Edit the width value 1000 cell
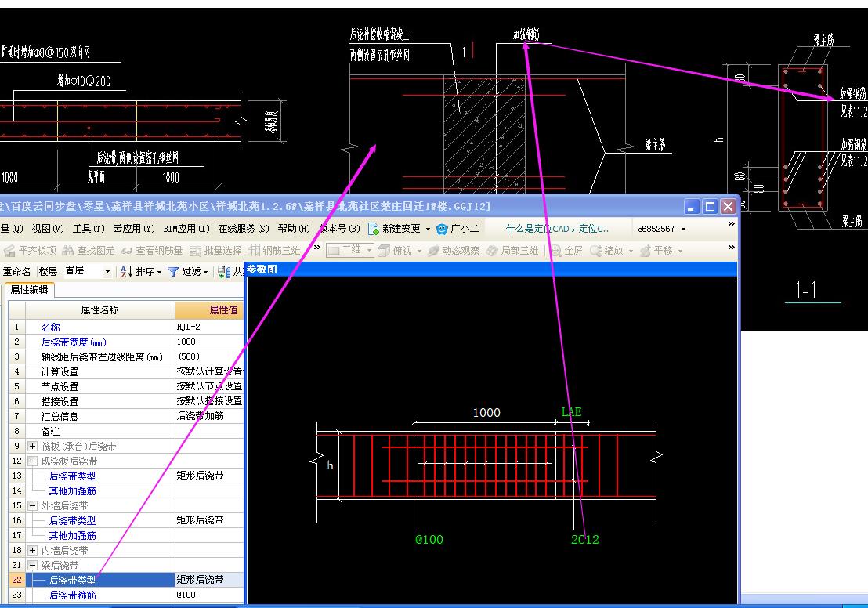This screenshot has width=868, height=608. click(209, 342)
